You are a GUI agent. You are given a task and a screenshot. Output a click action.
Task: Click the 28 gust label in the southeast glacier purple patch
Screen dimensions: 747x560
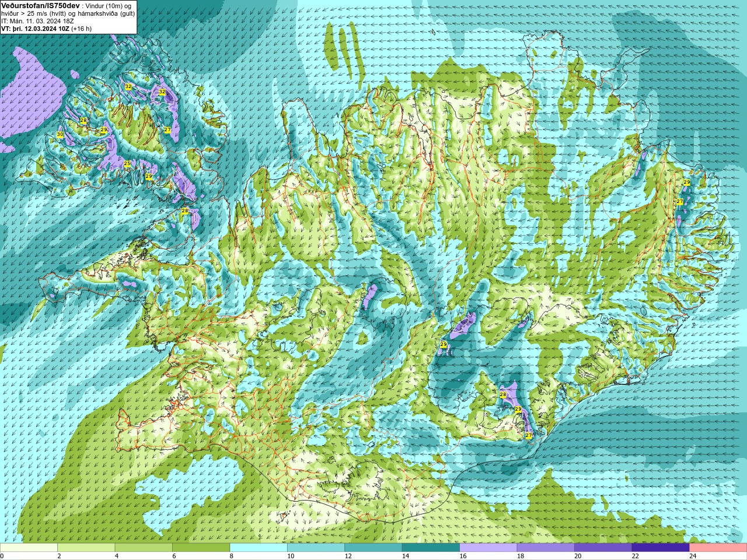coord(503,395)
